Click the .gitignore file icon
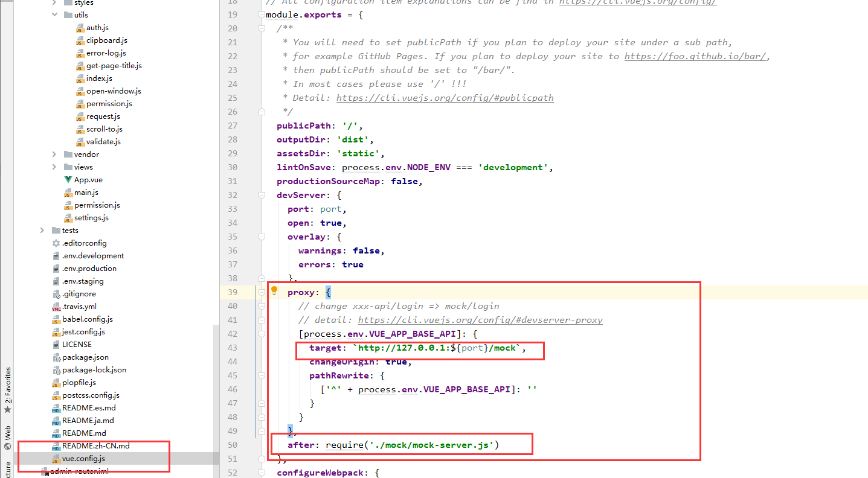The height and width of the screenshot is (478, 868). (x=56, y=294)
